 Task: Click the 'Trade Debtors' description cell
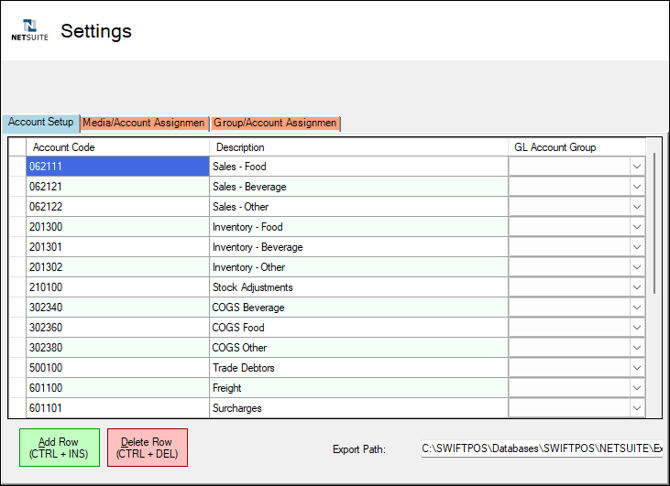[x=359, y=368]
